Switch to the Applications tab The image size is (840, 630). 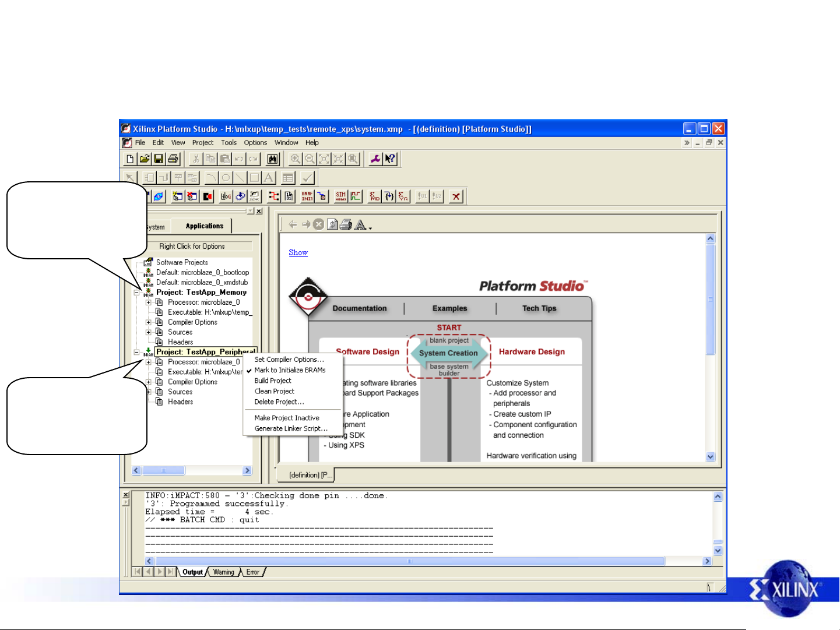pos(205,226)
